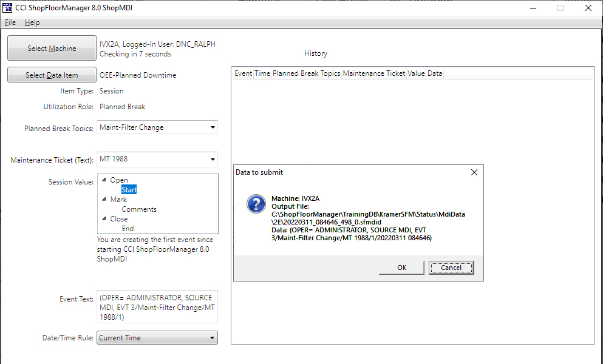This screenshot has height=364, width=603.
Task: Click the Value column header in History
Action: 416,73
